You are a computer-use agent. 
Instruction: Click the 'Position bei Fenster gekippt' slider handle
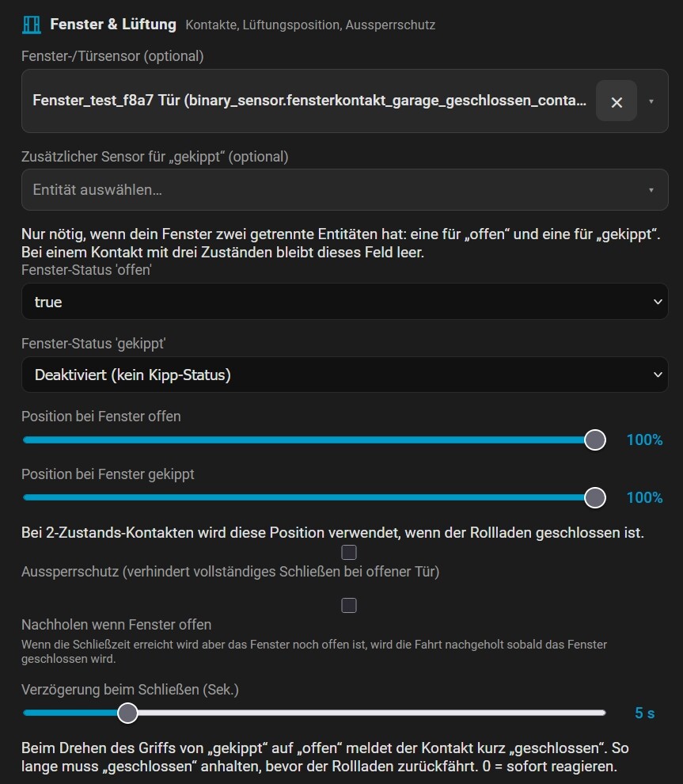pos(595,498)
